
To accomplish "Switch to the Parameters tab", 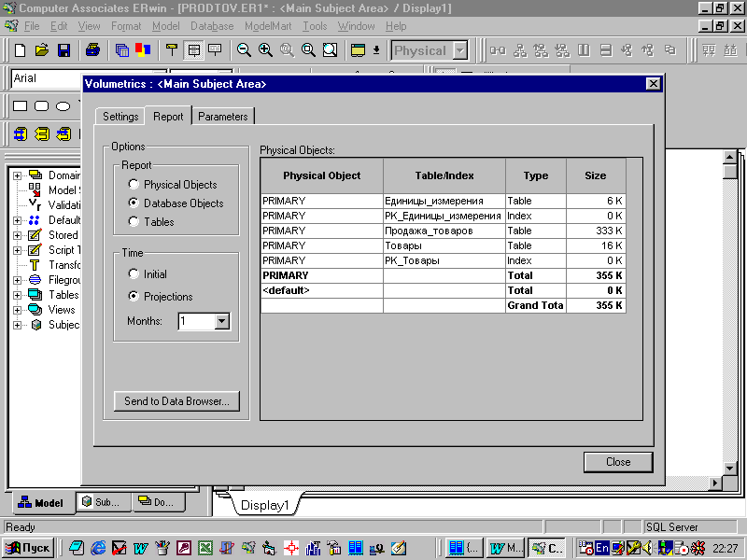I will tap(223, 116).
